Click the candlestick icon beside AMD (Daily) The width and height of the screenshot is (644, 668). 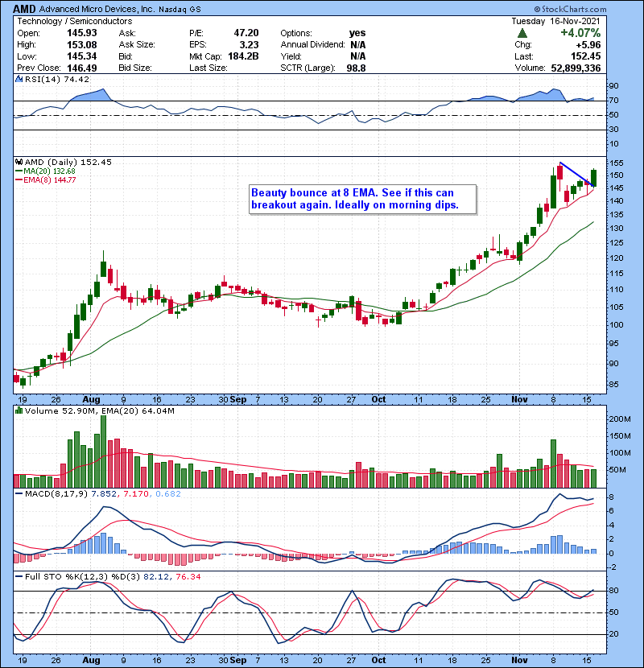[x=19, y=162]
